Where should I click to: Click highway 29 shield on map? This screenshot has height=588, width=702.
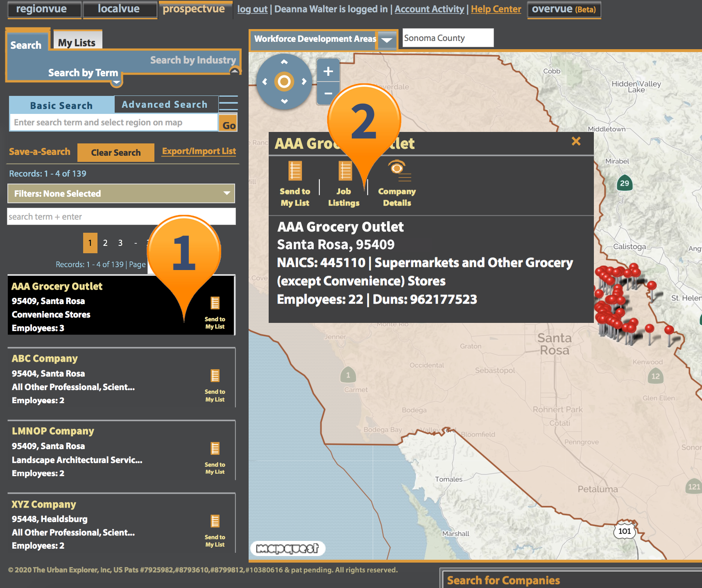click(625, 183)
